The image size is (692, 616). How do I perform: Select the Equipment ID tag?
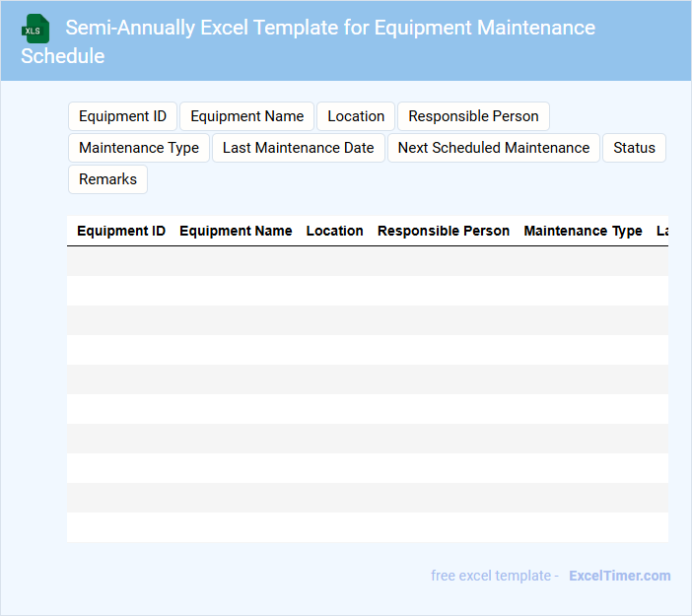click(122, 116)
